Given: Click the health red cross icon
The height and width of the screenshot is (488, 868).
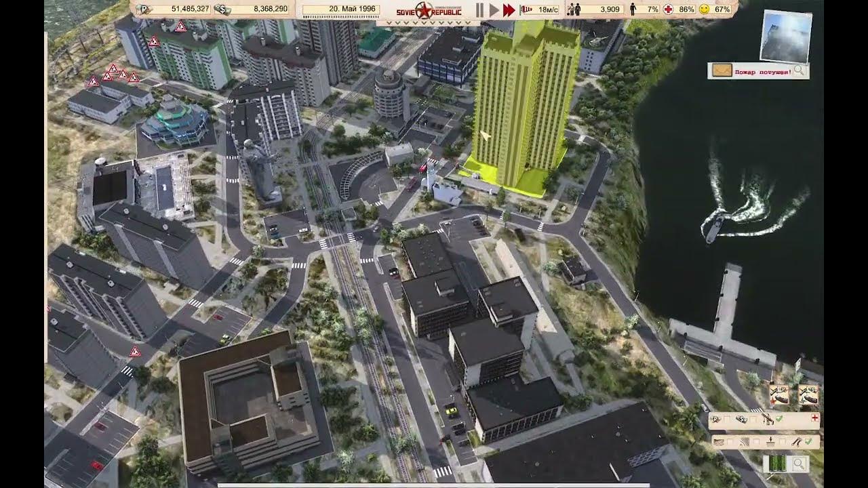Looking at the screenshot, I should [669, 9].
